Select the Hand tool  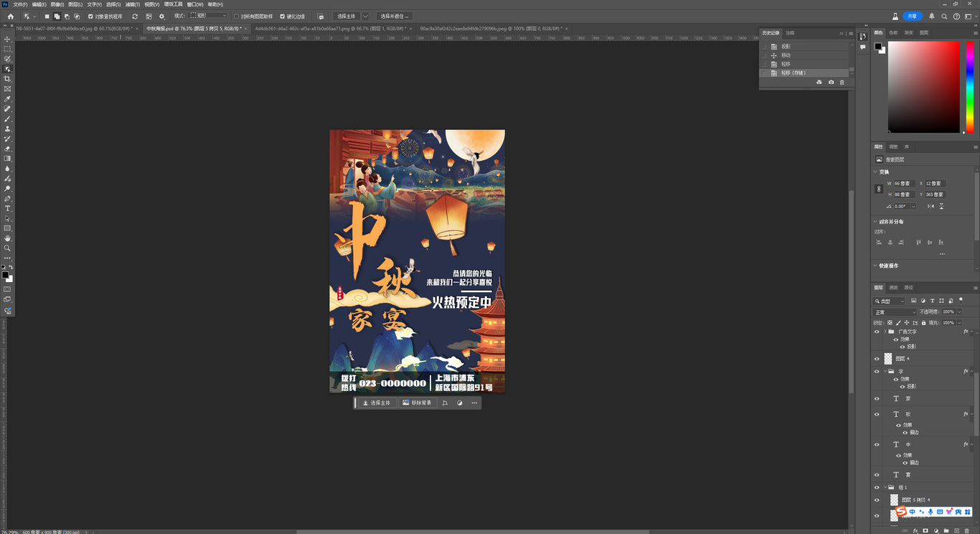click(x=7, y=238)
